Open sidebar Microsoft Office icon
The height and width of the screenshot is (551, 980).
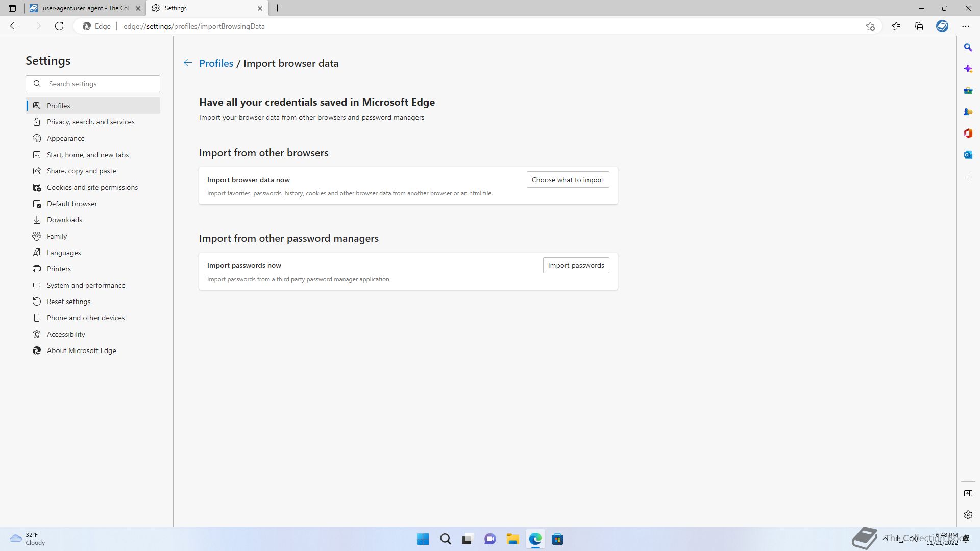click(x=968, y=133)
